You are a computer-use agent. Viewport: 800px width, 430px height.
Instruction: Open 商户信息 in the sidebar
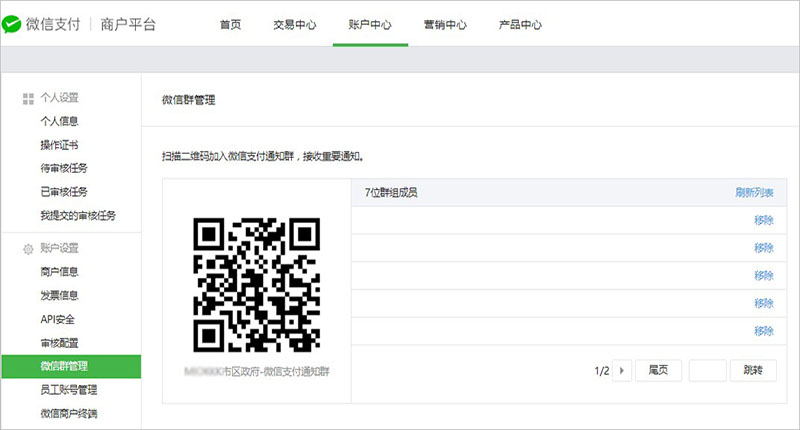[59, 271]
